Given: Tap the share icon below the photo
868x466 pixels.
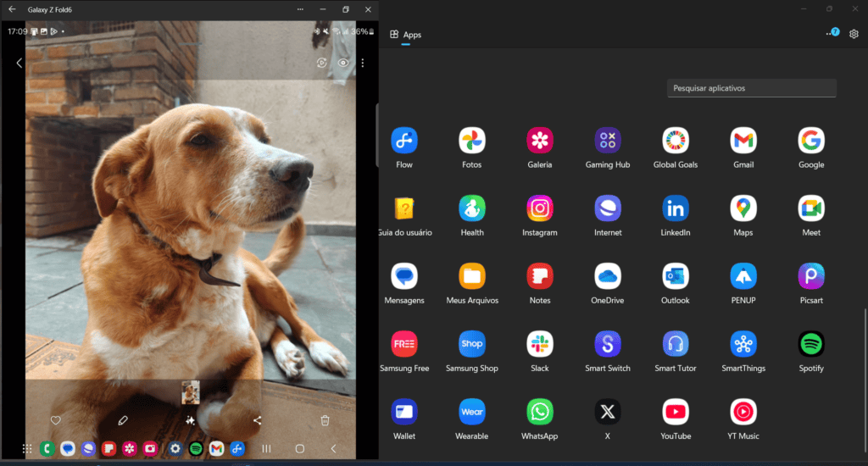Looking at the screenshot, I should [258, 420].
